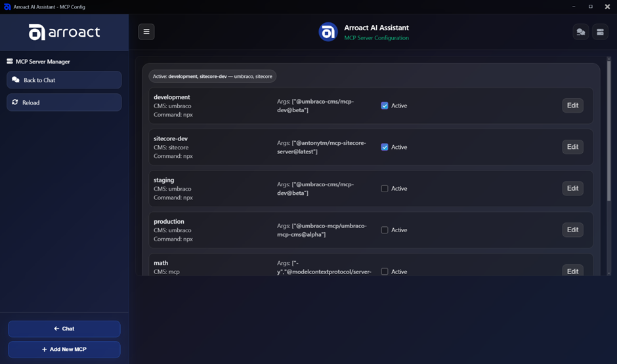617x364 pixels.
Task: Click the MCP Server Manager heading icon
Action: pyautogui.click(x=10, y=62)
